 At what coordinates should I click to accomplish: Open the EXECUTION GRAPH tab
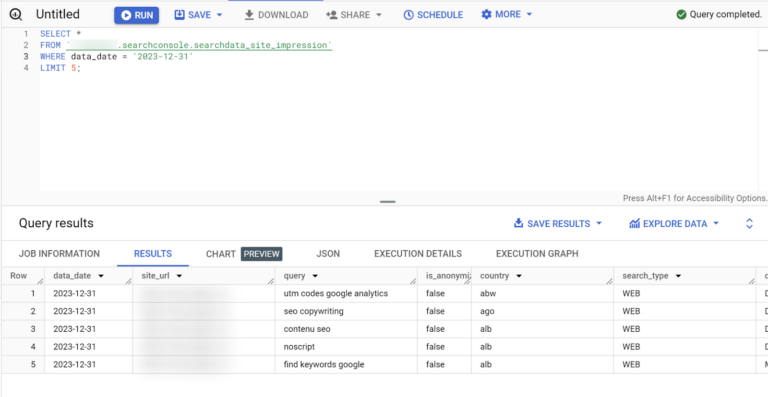click(537, 254)
